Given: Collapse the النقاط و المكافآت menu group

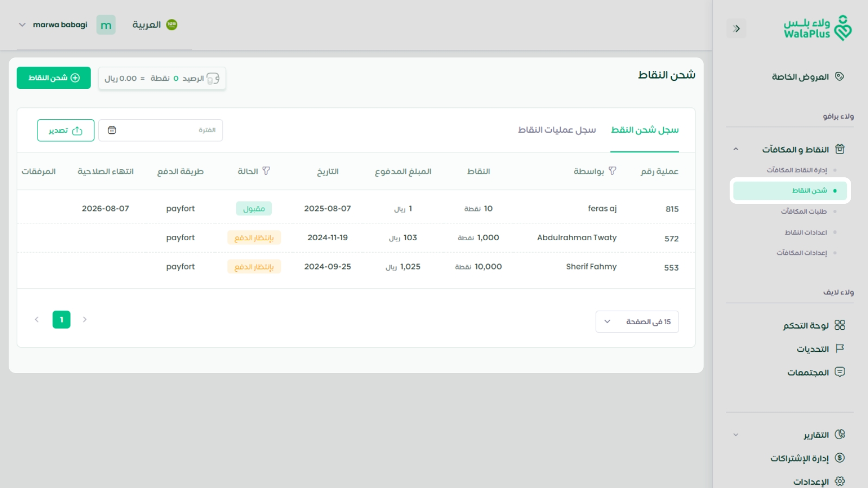Looking at the screenshot, I should (x=736, y=149).
